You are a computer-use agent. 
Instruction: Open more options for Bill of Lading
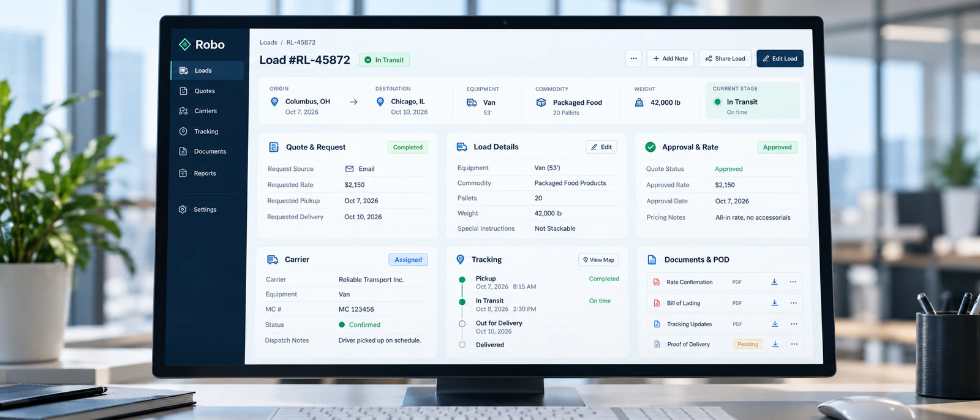point(793,303)
